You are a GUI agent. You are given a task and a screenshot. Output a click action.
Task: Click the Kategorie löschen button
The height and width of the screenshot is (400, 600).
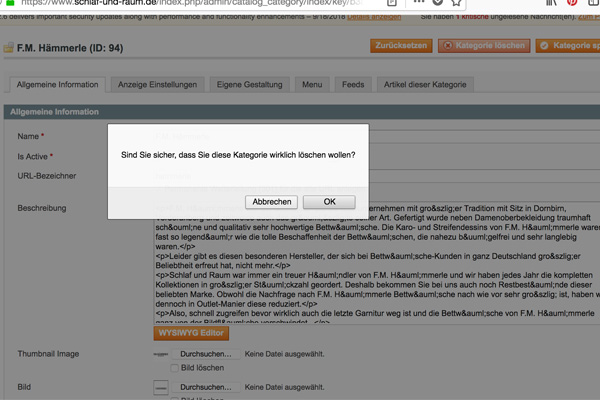pyautogui.click(x=483, y=46)
